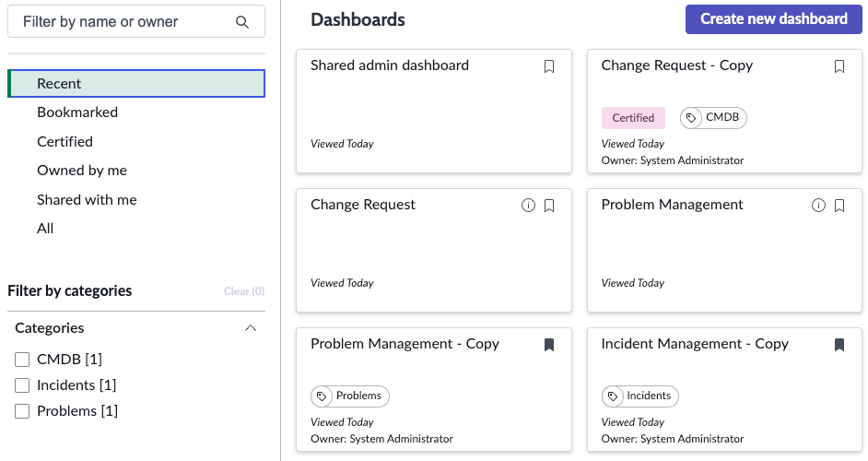The image size is (868, 461).
Task: Open Problem Management dashboard title
Action: (x=672, y=205)
